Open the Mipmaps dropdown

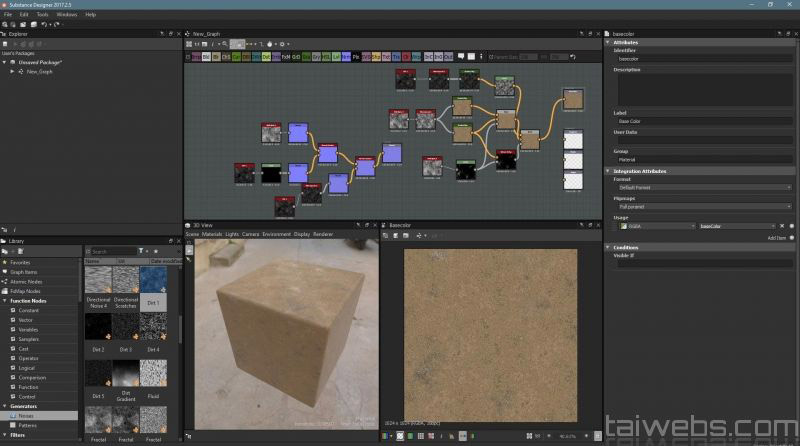coord(704,207)
